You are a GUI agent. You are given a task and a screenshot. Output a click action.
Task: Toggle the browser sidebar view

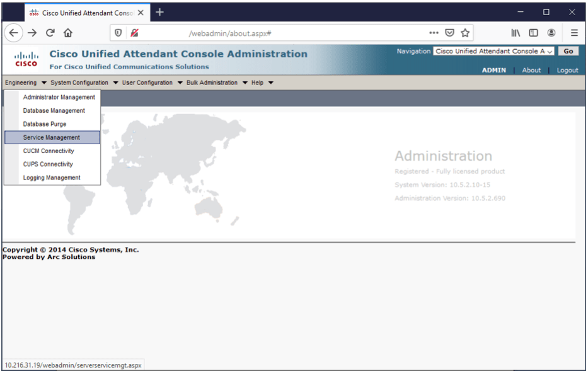coord(533,33)
